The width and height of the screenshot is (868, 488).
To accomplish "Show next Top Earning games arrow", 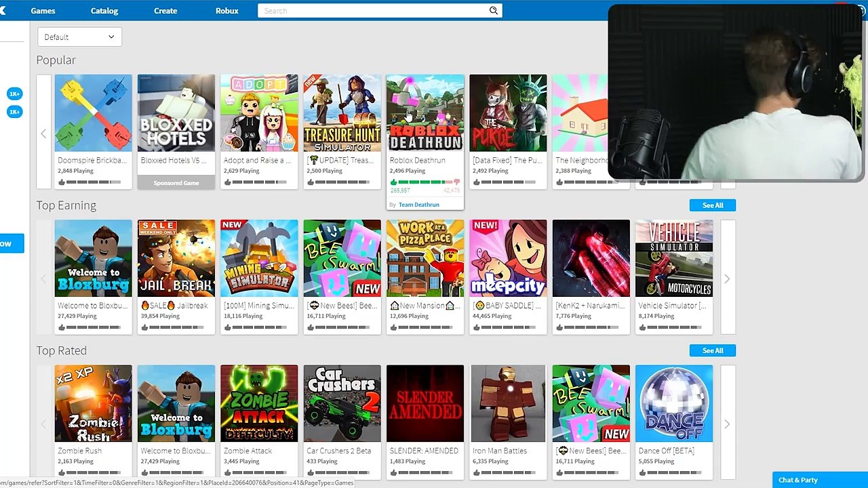I will tap(727, 279).
